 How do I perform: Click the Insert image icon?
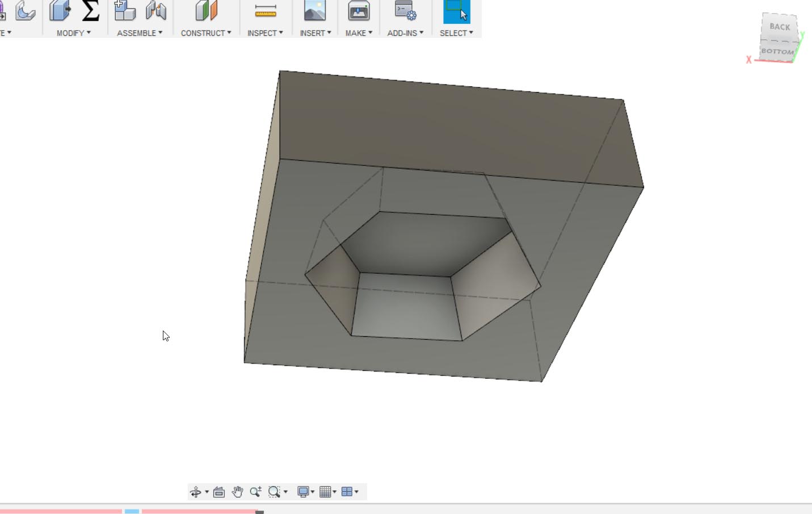click(x=315, y=11)
